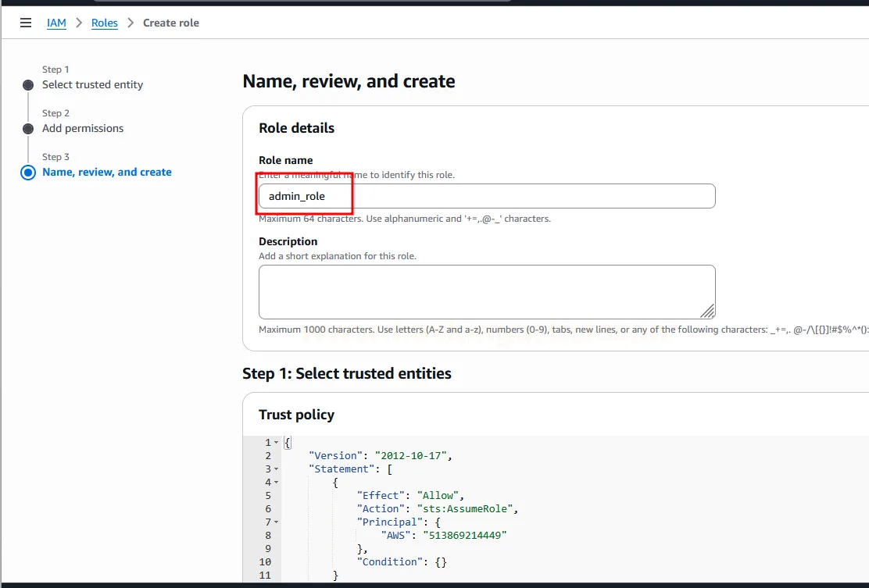Click the Step 2 circle indicator

coord(28,129)
